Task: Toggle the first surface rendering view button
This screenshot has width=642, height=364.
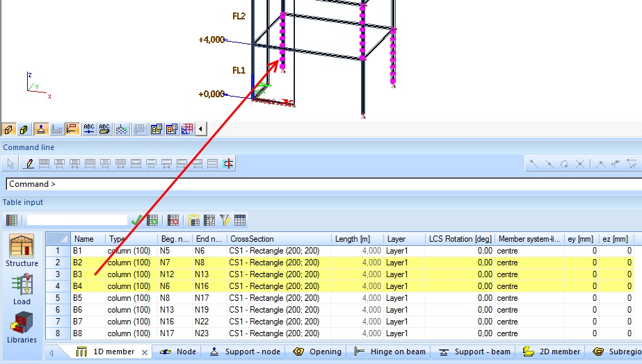Action: pos(8,129)
